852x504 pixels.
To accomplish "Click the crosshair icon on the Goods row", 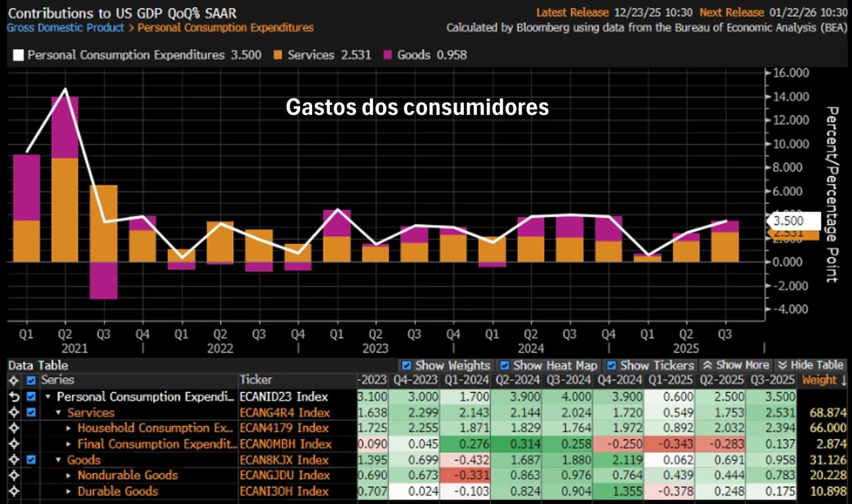I will [12, 460].
